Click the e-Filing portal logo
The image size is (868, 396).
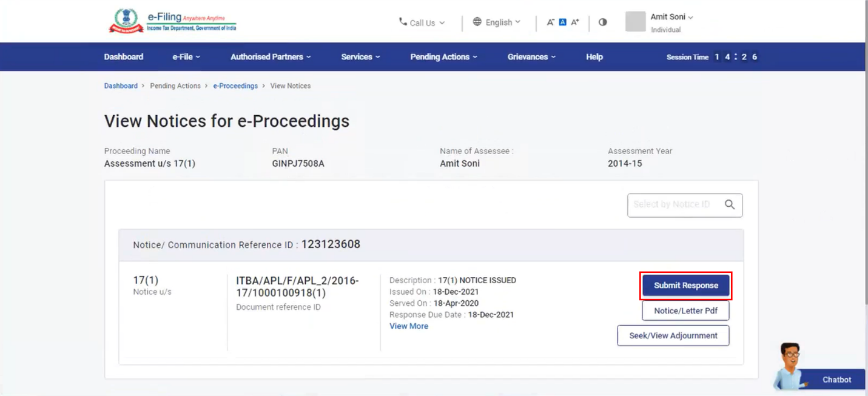[173, 21]
